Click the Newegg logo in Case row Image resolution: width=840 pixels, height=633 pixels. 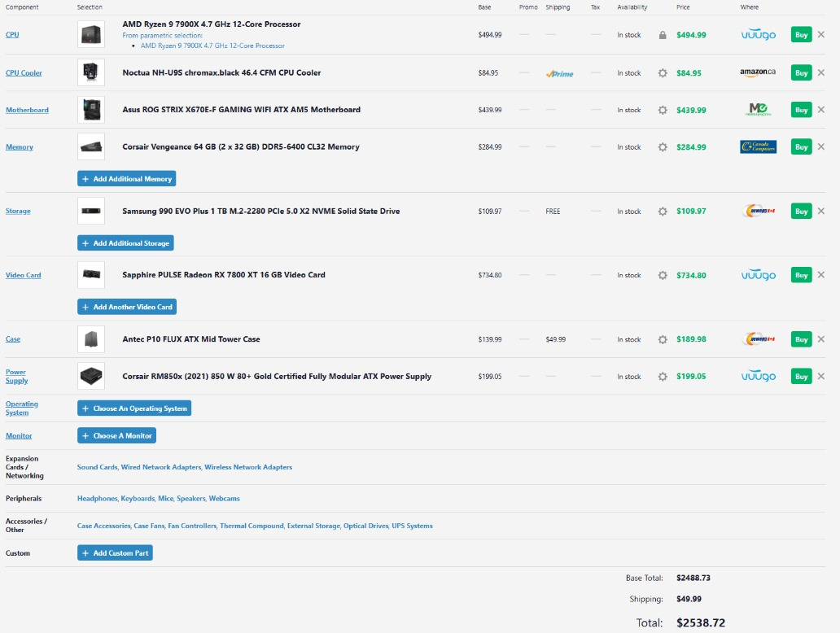[x=758, y=339]
